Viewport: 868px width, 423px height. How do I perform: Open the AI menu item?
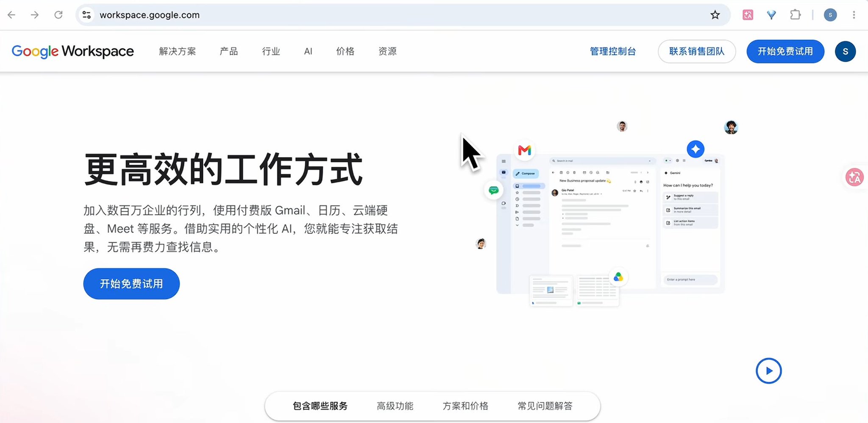pyautogui.click(x=308, y=51)
